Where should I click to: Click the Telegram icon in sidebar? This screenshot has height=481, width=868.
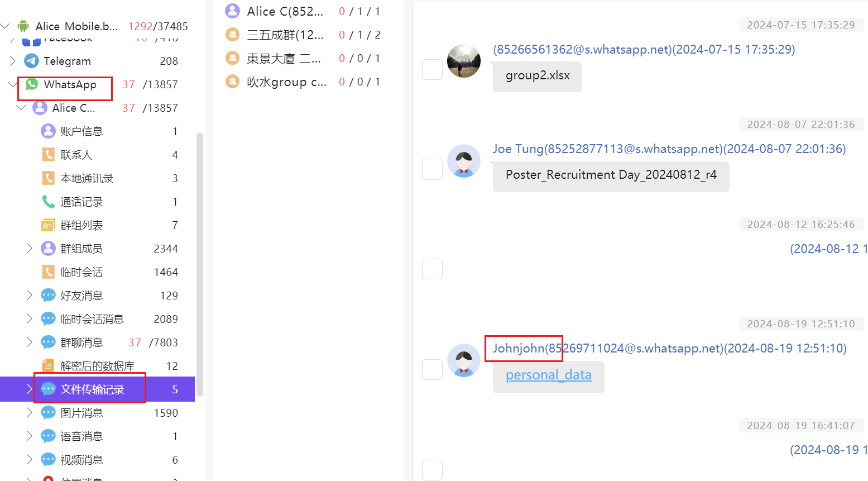[32, 61]
